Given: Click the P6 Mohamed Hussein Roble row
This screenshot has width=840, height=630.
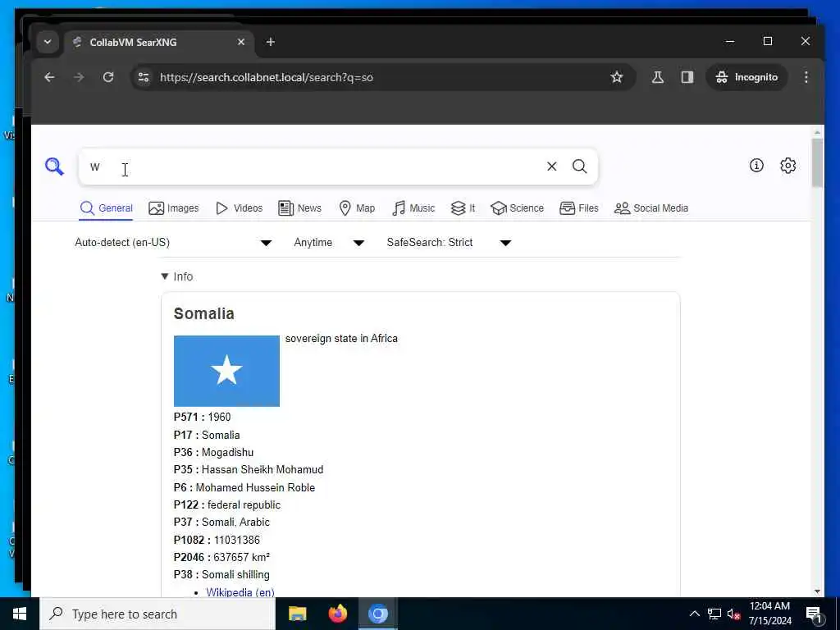Looking at the screenshot, I should click(x=244, y=487).
